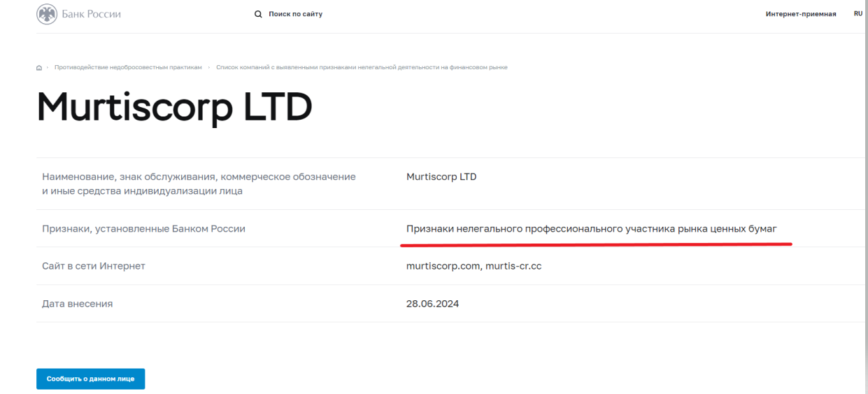Click the "Дата внесения" row label

(78, 304)
